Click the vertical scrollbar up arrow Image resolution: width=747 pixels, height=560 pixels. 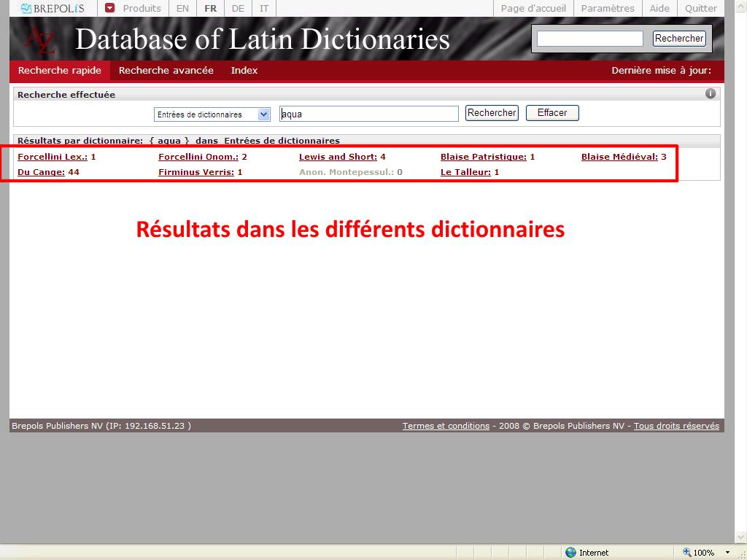pos(741,6)
